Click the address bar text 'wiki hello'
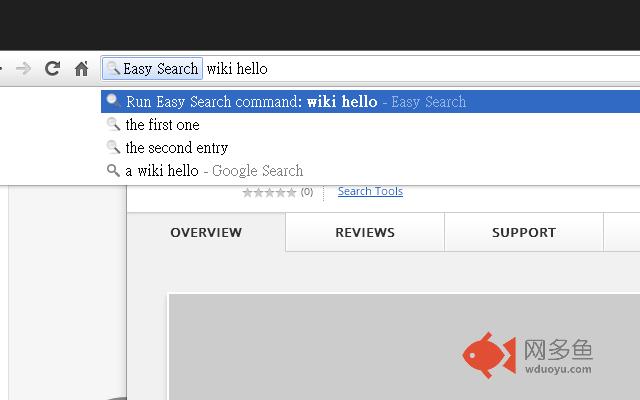Screen dimensions: 640x400 237,69
